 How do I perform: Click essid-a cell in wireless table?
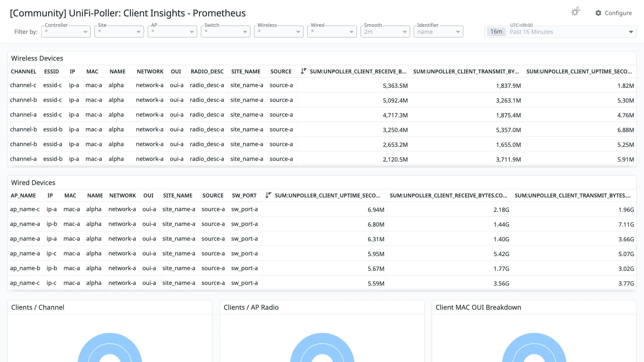tap(53, 144)
